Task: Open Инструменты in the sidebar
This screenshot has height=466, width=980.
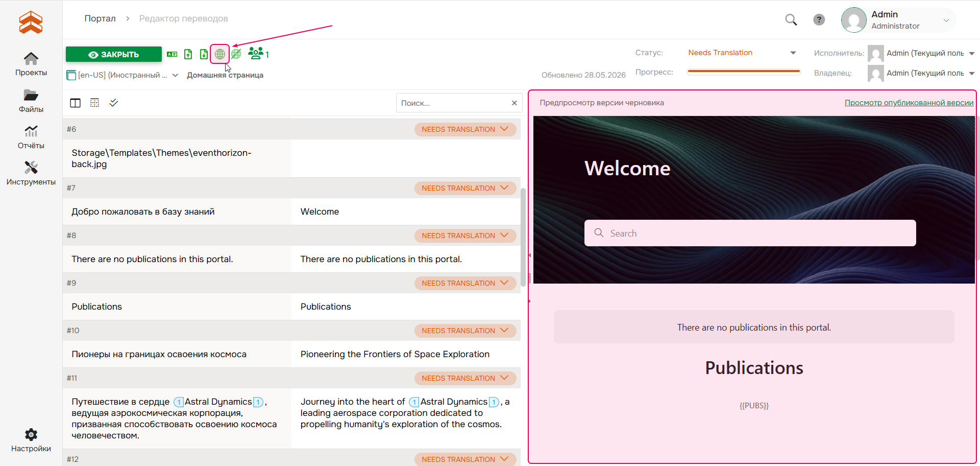Action: [31, 174]
